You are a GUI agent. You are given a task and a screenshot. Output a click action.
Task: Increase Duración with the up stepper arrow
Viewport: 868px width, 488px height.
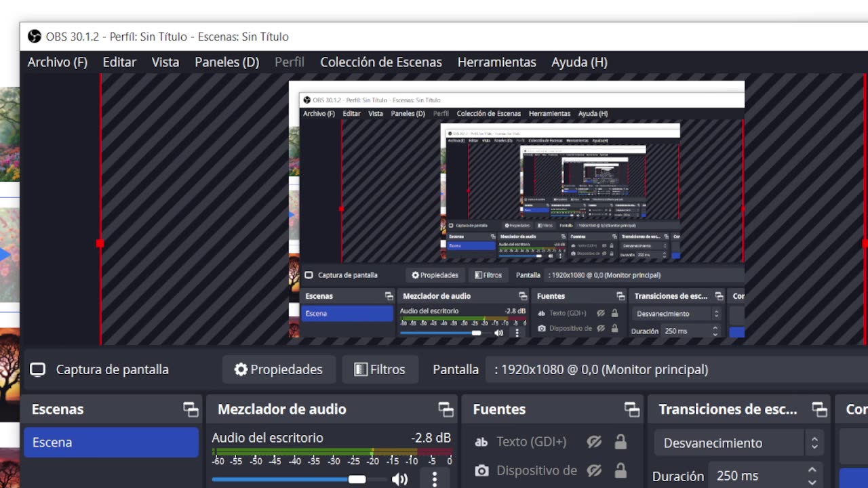pyautogui.click(x=812, y=470)
